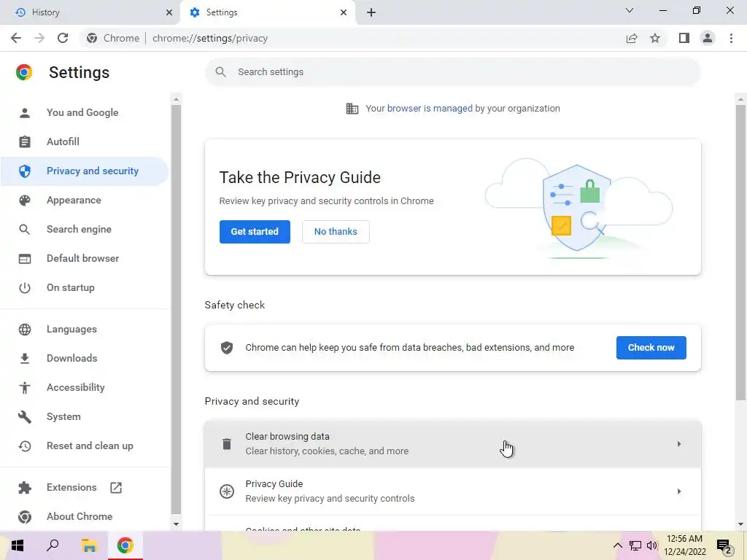The height and width of the screenshot is (560, 747).
Task: Open the Windows Start menu
Action: click(x=18, y=545)
